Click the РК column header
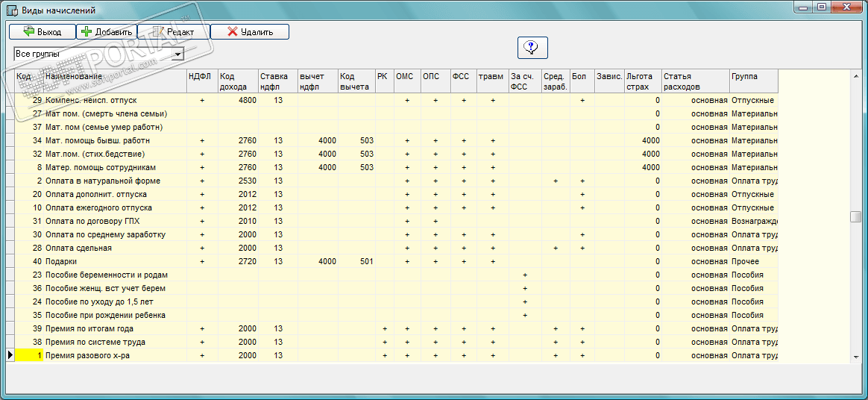 [x=384, y=81]
